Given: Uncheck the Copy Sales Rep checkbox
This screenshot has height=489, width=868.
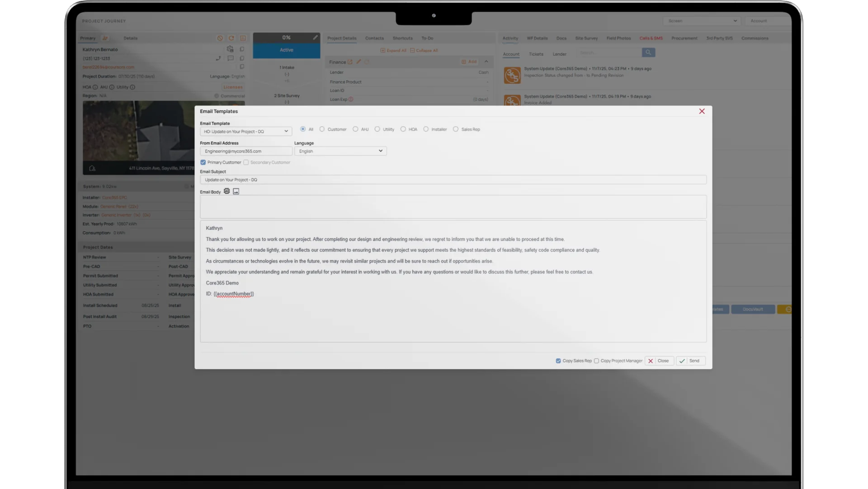Looking at the screenshot, I should [558, 361].
